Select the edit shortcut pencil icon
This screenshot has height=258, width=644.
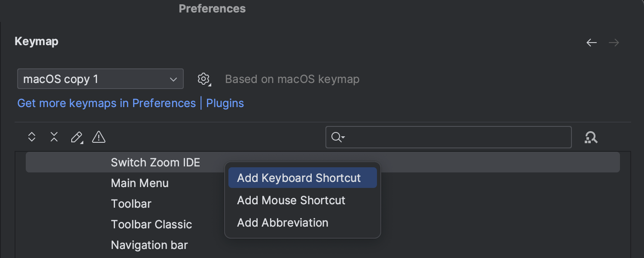pos(75,137)
